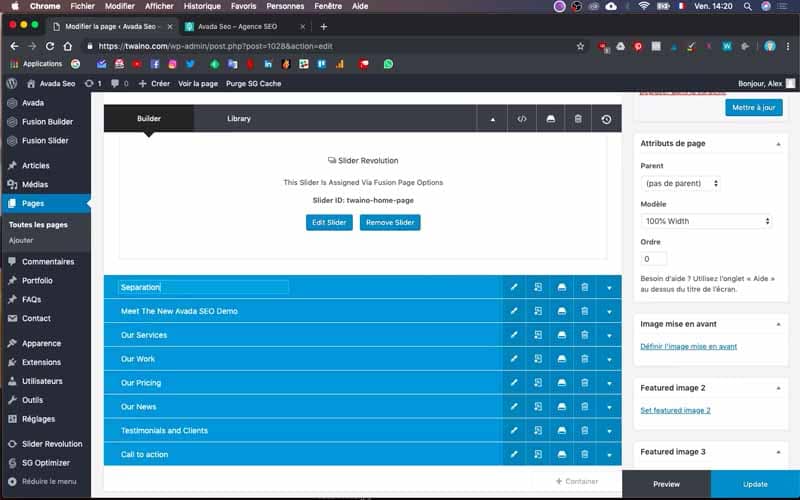This screenshot has width=800, height=500.
Task: Expand the Call to action container arrow
Action: [x=609, y=455]
